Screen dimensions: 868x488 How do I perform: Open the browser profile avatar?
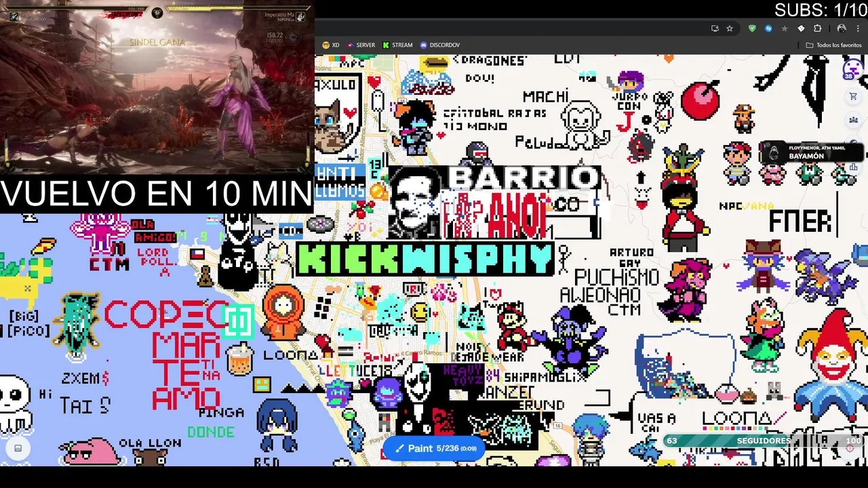click(x=842, y=28)
